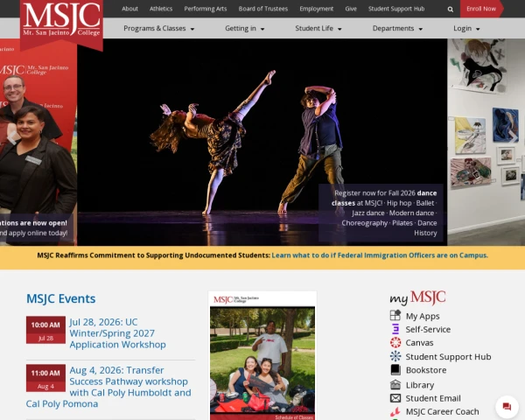Go to Athletics in top bar

(x=161, y=9)
